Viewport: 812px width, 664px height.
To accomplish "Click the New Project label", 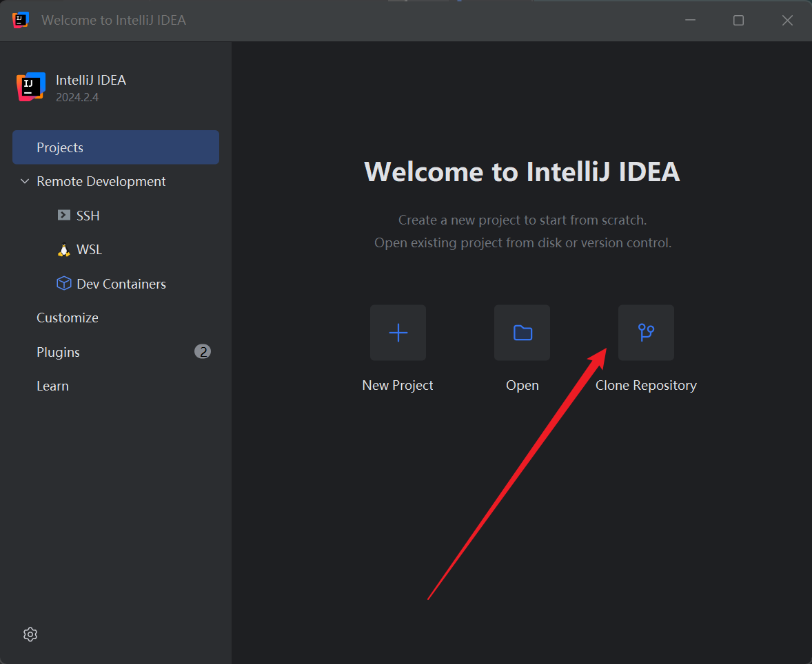I will tap(398, 386).
